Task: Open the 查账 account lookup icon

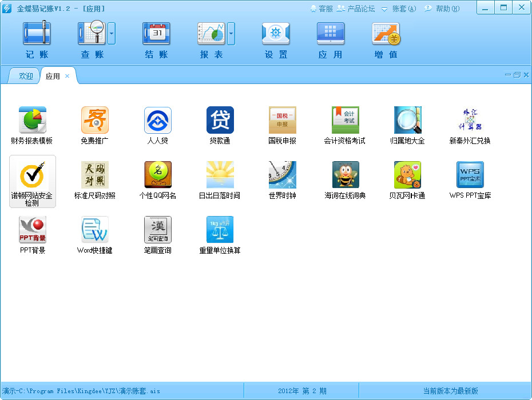Action: coord(92,33)
